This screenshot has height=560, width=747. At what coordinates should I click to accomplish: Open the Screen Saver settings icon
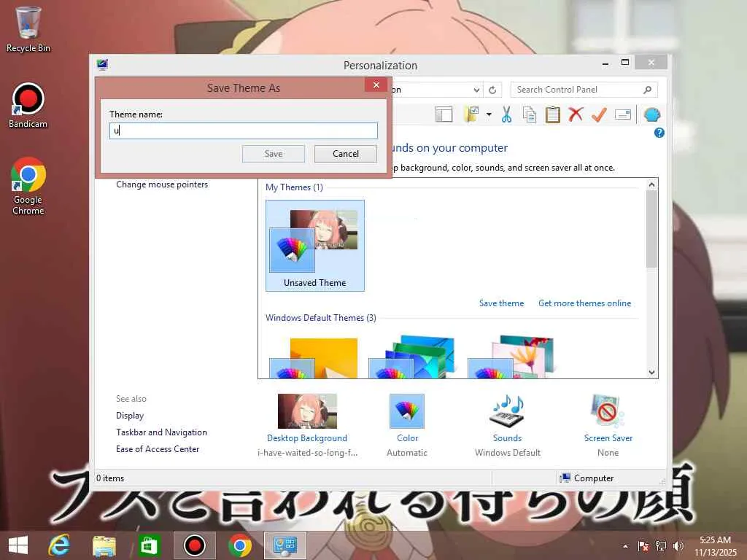click(608, 411)
